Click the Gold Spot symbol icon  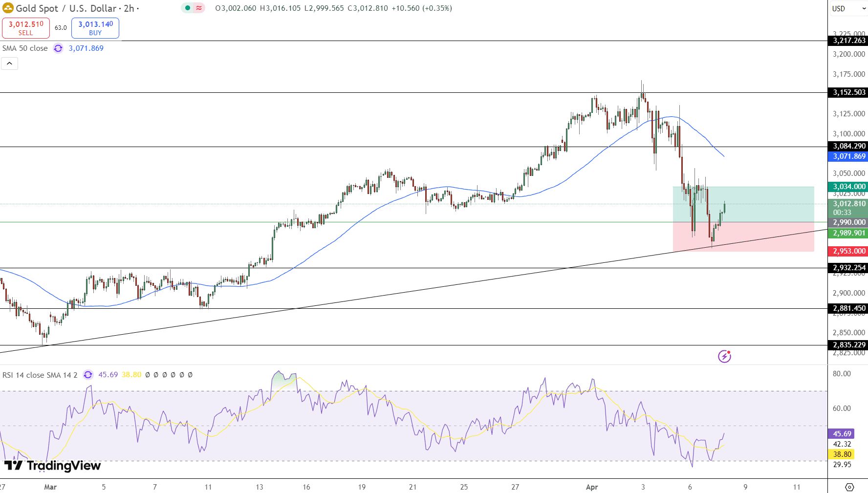click(x=8, y=8)
